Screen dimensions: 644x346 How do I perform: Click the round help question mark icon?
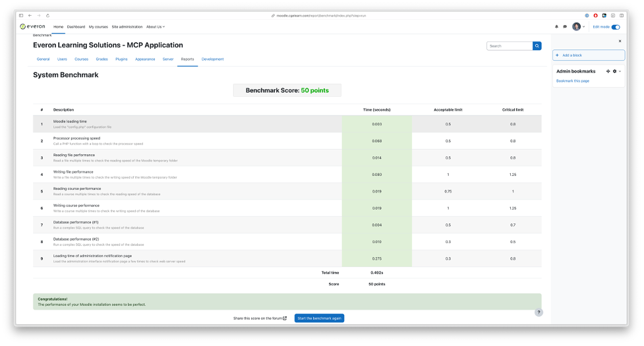point(539,312)
